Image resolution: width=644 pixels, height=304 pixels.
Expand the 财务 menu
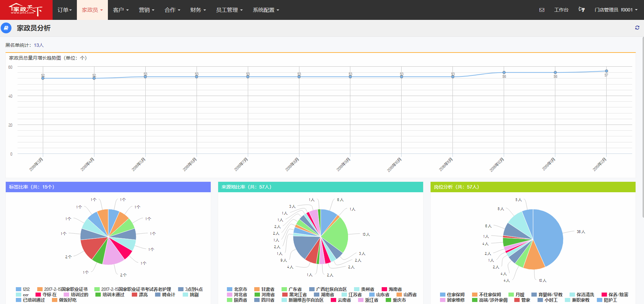point(198,10)
